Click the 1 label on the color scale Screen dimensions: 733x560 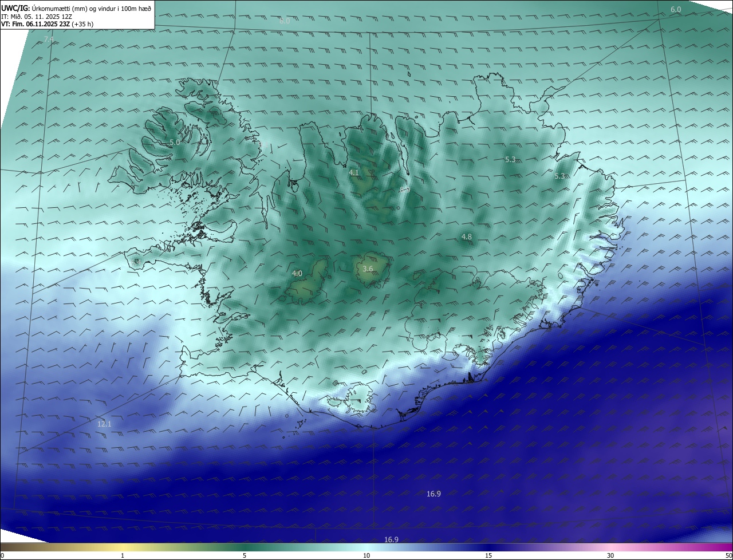click(123, 555)
